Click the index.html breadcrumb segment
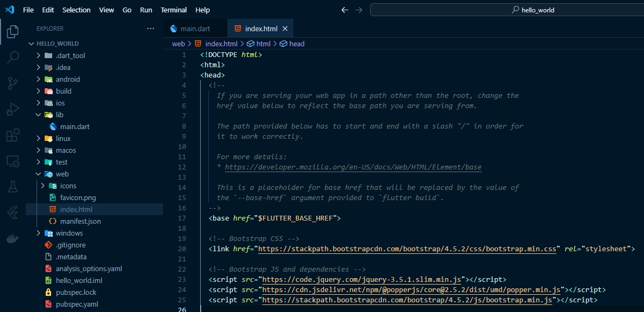The width and height of the screenshot is (644, 312). coord(221,44)
